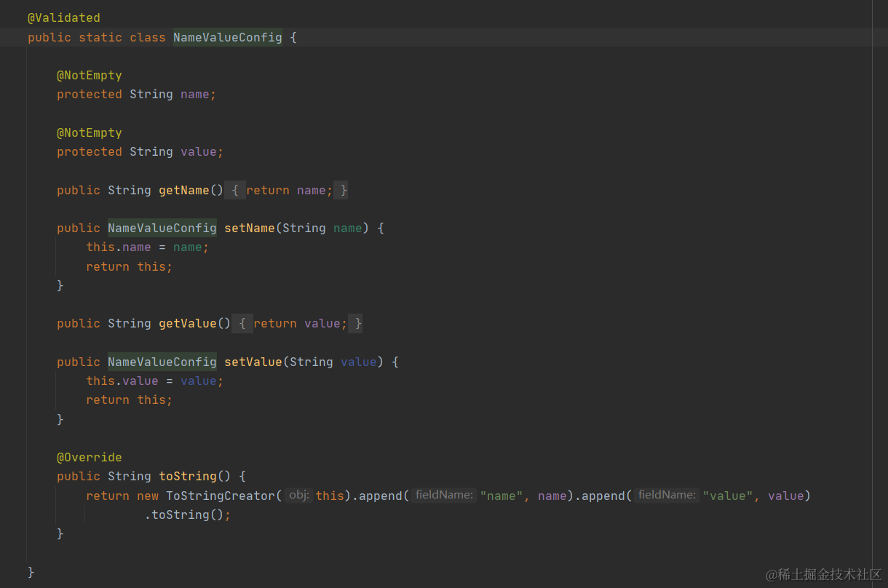Image resolution: width=888 pixels, height=588 pixels.
Task: Click the 'new' keyword before ToStringCreator
Action: (148, 496)
